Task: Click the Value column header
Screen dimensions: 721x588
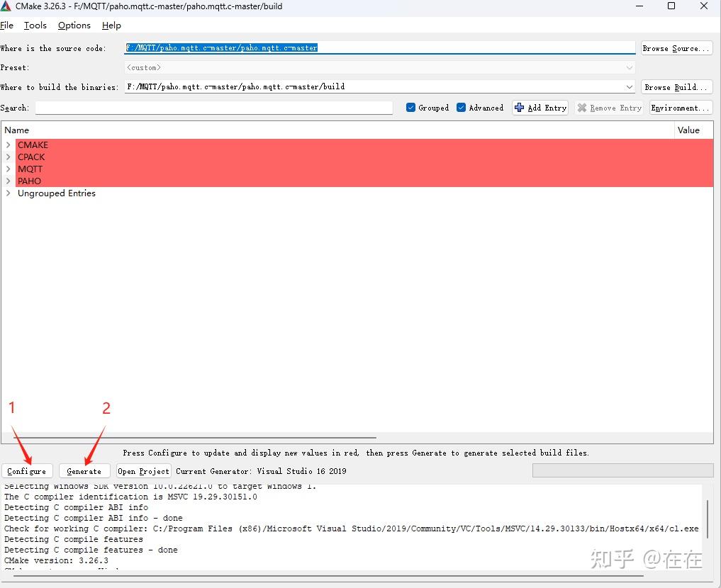Action: 694,130
